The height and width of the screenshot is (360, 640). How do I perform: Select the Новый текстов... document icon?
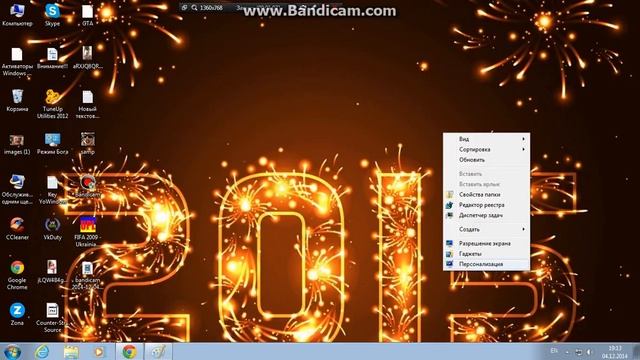tap(87, 104)
